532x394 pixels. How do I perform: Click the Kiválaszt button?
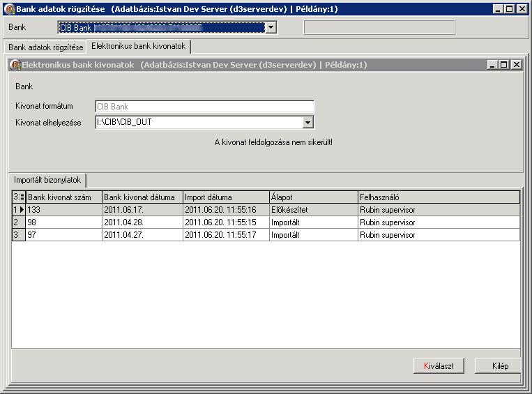(x=439, y=366)
